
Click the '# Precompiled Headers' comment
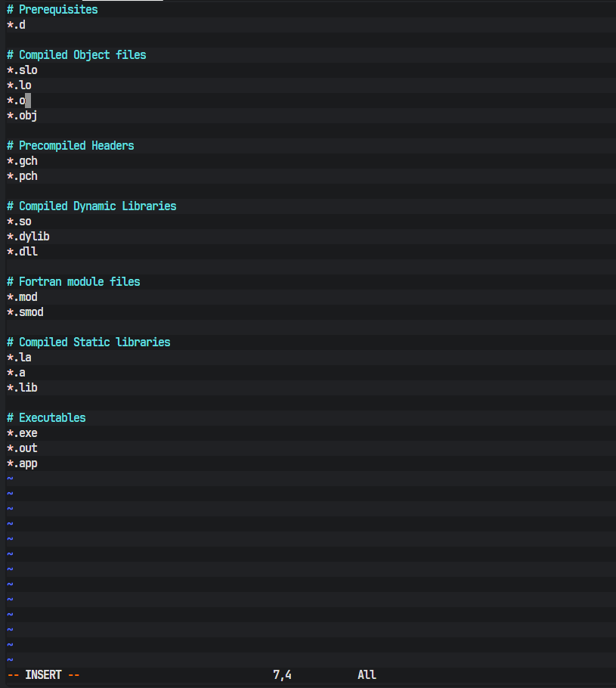coord(70,146)
